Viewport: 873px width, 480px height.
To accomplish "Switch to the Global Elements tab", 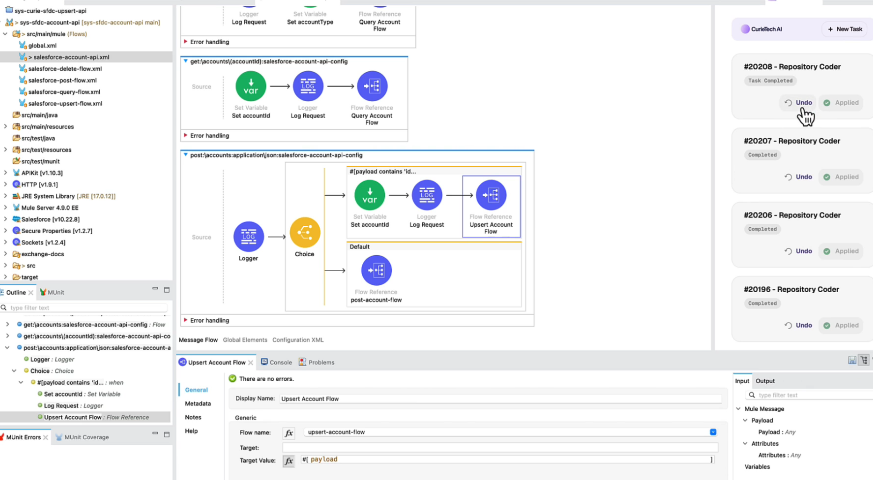I will coord(245,340).
